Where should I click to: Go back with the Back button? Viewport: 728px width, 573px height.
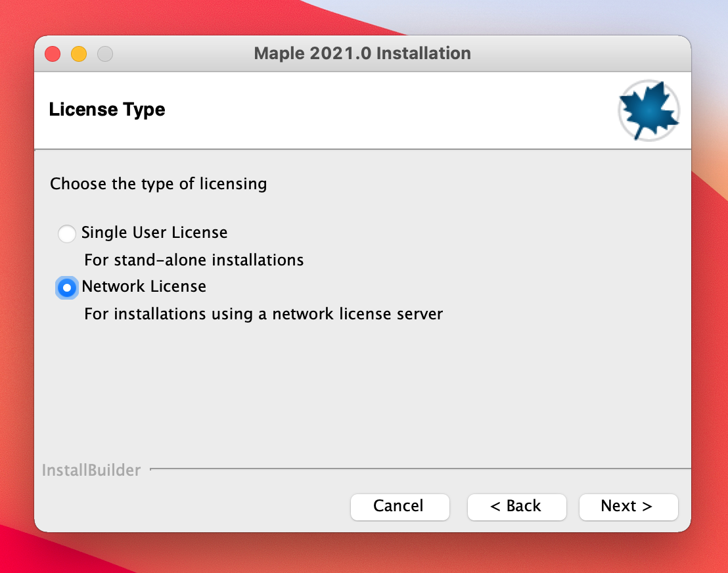(516, 506)
